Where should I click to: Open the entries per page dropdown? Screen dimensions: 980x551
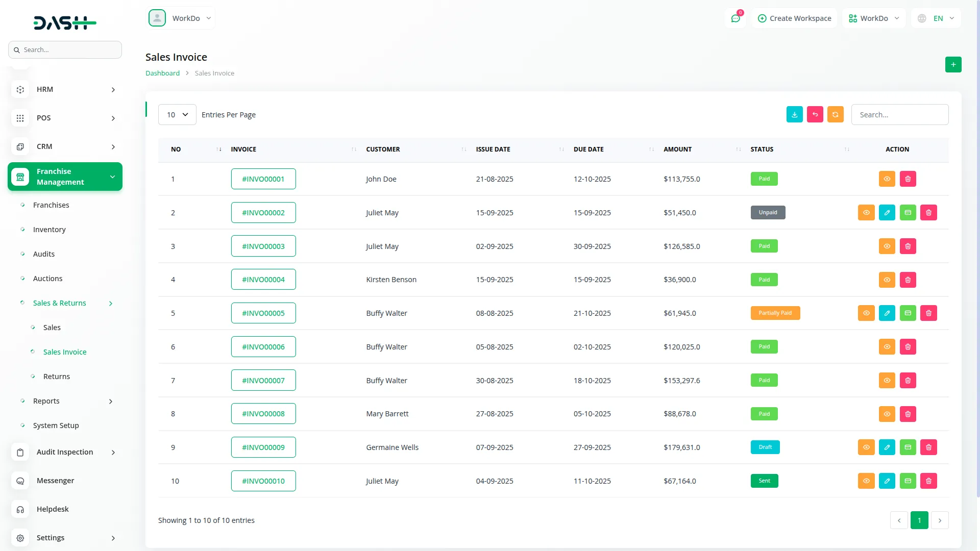177,115
